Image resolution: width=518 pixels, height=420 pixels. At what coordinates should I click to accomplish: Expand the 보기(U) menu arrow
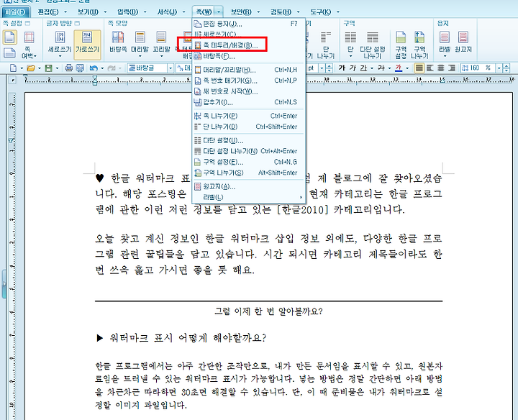105,12
